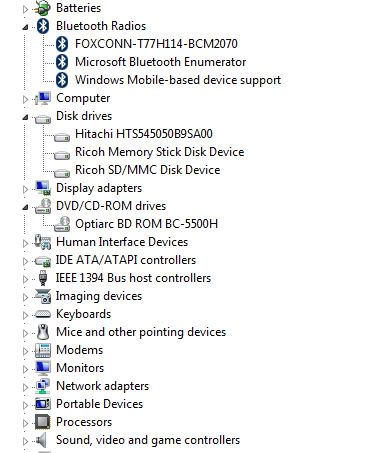Click the Sound, video and game controllers speaker icon

pyautogui.click(x=42, y=440)
